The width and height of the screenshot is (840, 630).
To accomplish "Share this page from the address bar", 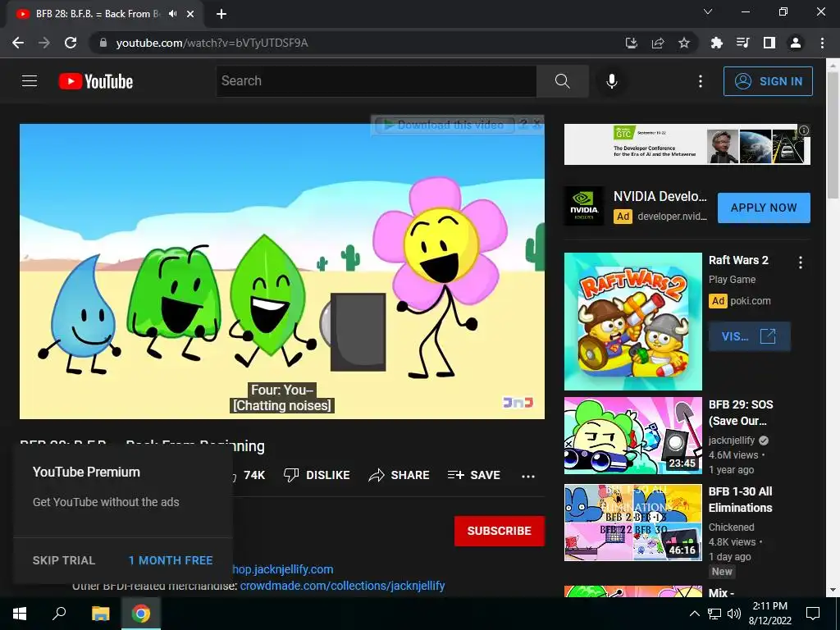I will tap(657, 43).
